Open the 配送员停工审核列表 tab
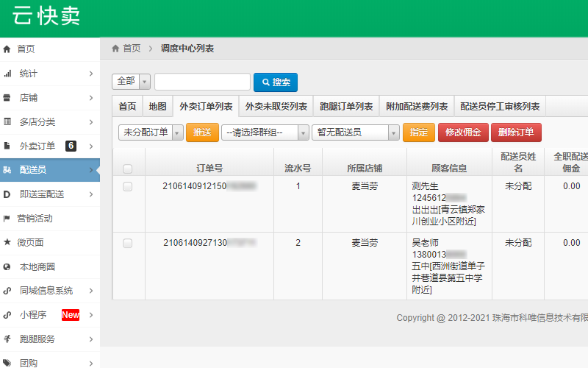 500,107
